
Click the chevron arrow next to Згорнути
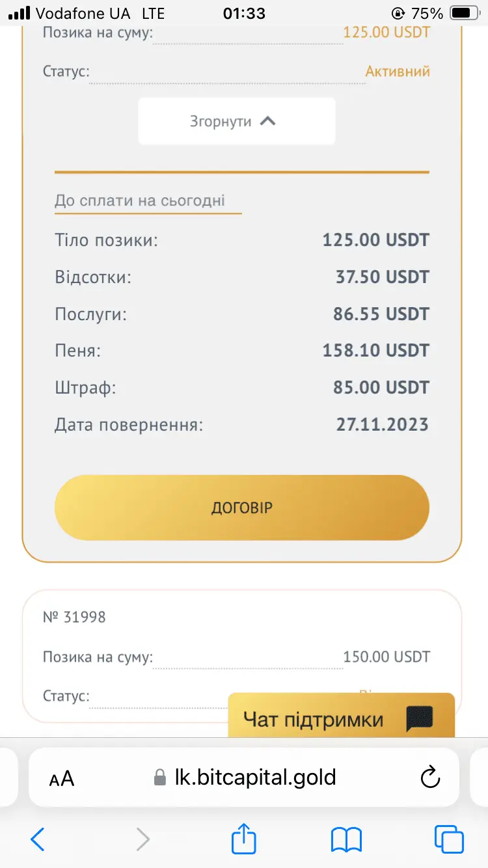267,121
